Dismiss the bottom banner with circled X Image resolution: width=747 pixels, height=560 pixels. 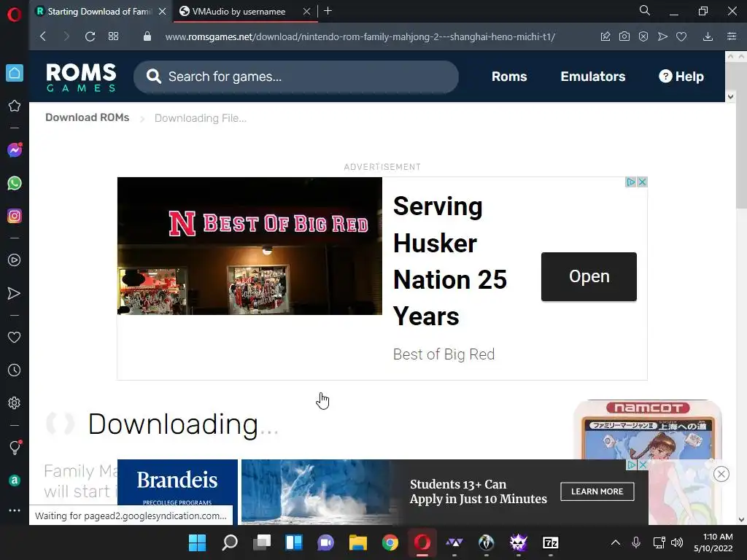(x=721, y=474)
